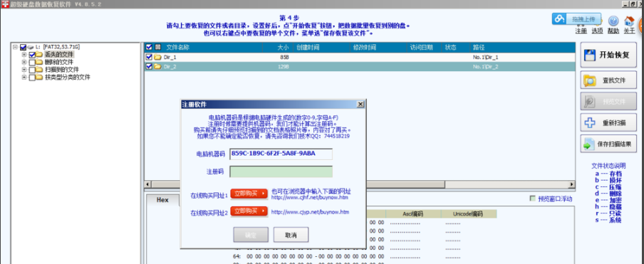Click 取消 to dismiss the register dialog
The width and height of the screenshot is (644, 264).
291,235
